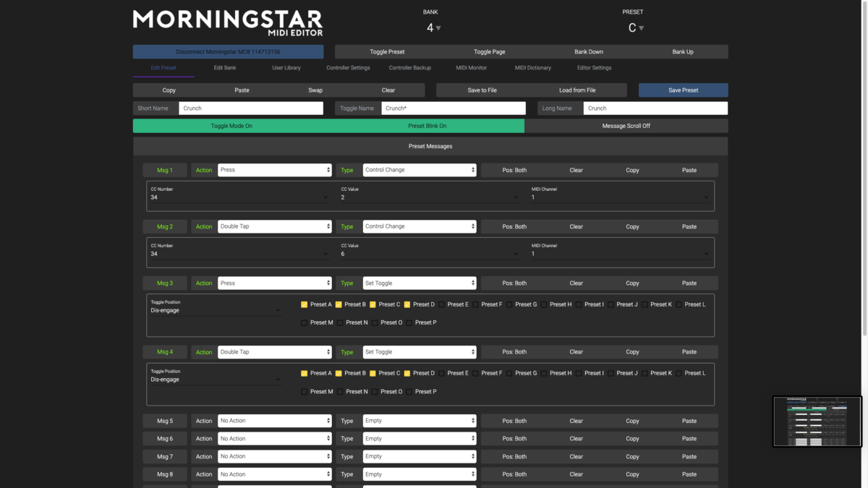Uncheck Preset A in Msg 3
This screenshot has height=488, width=868.
(x=304, y=304)
